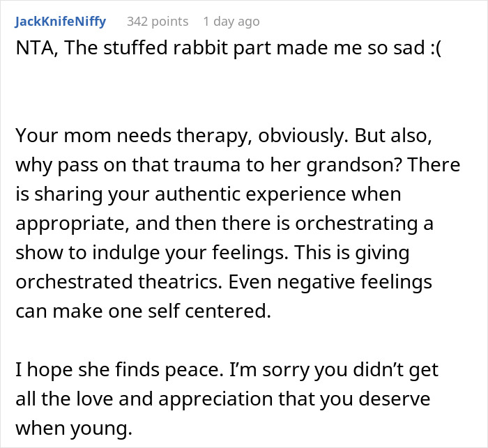The width and height of the screenshot is (488, 448).
Task: Open JackKnifeNiffy's user profile
Action: [60, 22]
